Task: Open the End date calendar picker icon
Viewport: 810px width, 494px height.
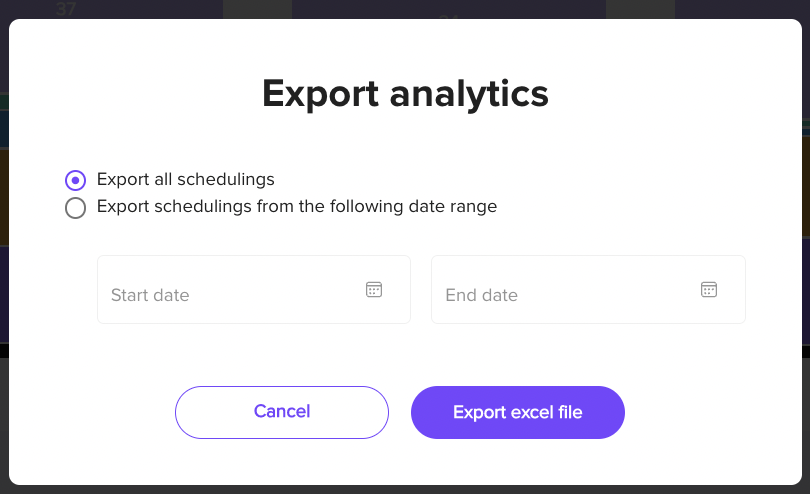Action: point(709,289)
